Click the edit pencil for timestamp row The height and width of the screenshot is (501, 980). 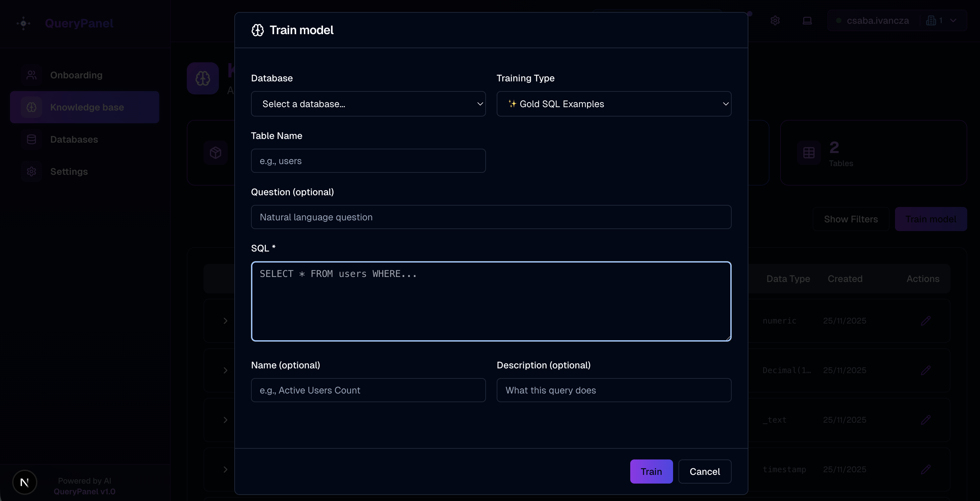(x=925, y=469)
